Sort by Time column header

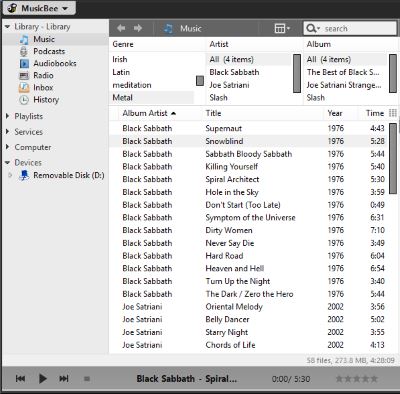(375, 113)
